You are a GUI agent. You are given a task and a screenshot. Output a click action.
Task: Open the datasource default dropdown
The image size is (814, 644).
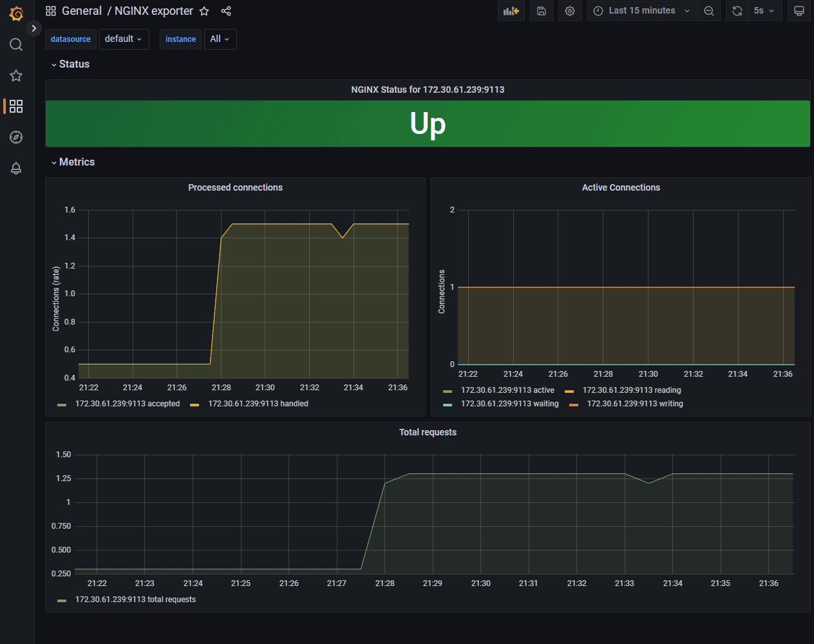124,39
